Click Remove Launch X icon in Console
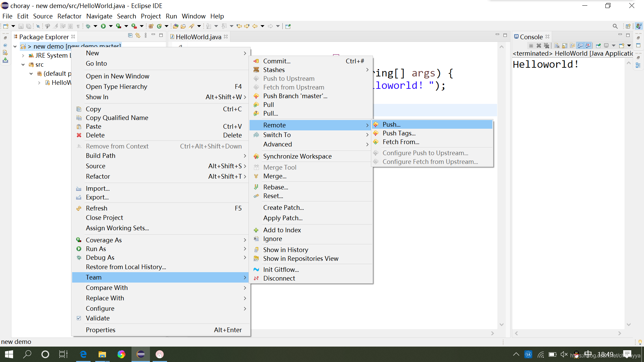The width and height of the screenshot is (644, 362). (539, 46)
